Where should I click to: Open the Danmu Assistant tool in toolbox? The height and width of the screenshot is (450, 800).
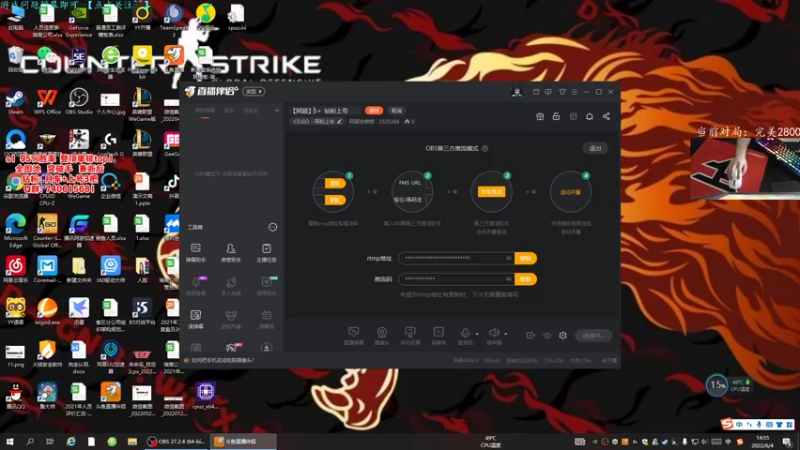[195, 252]
